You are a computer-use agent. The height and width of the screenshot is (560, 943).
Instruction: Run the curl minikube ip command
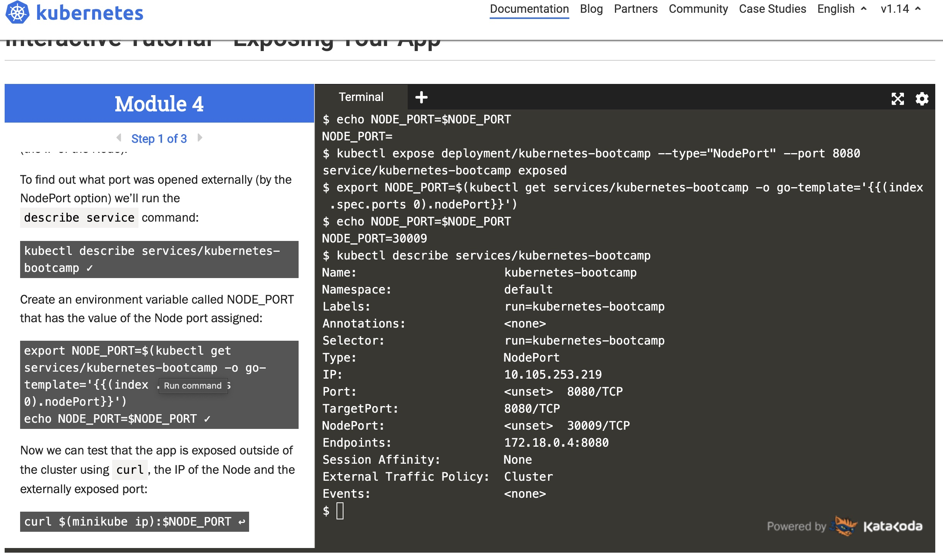click(x=134, y=521)
